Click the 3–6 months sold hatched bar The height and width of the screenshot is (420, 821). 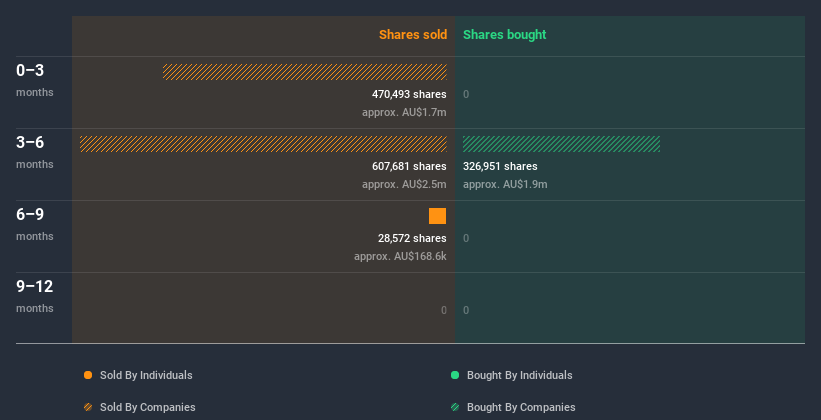(263, 144)
